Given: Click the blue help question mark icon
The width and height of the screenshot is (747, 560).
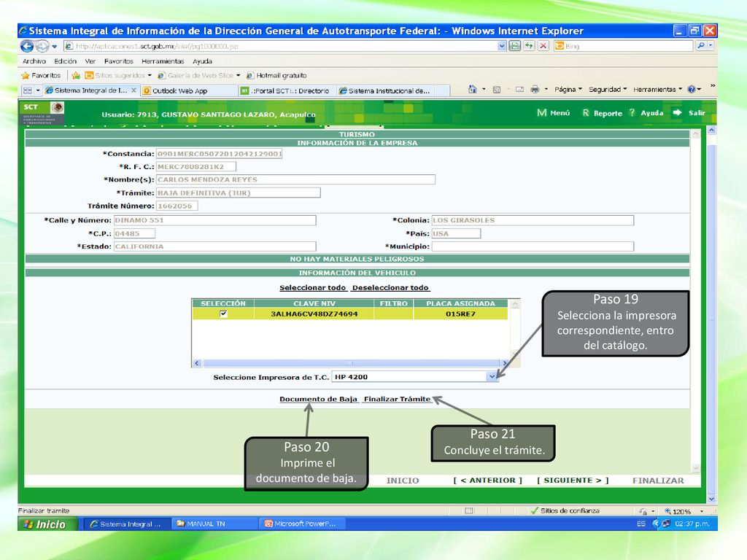Looking at the screenshot, I should pyautogui.click(x=692, y=89).
